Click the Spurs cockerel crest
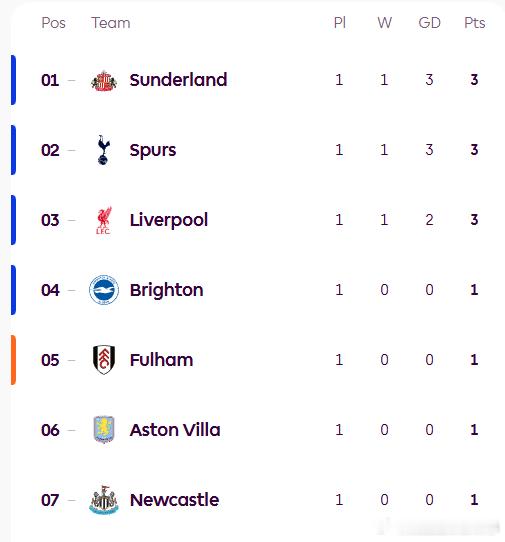505x542 pixels. 104,150
